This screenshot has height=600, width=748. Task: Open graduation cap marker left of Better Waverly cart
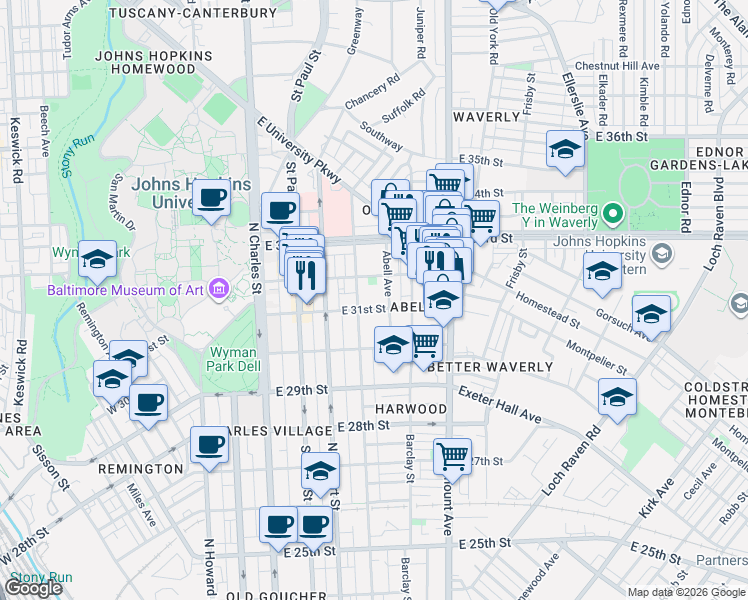394,346
